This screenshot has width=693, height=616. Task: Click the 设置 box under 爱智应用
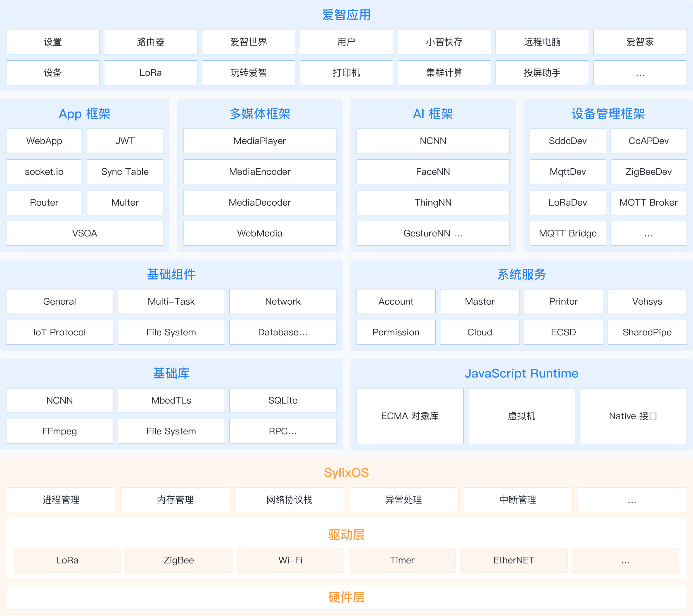click(53, 42)
